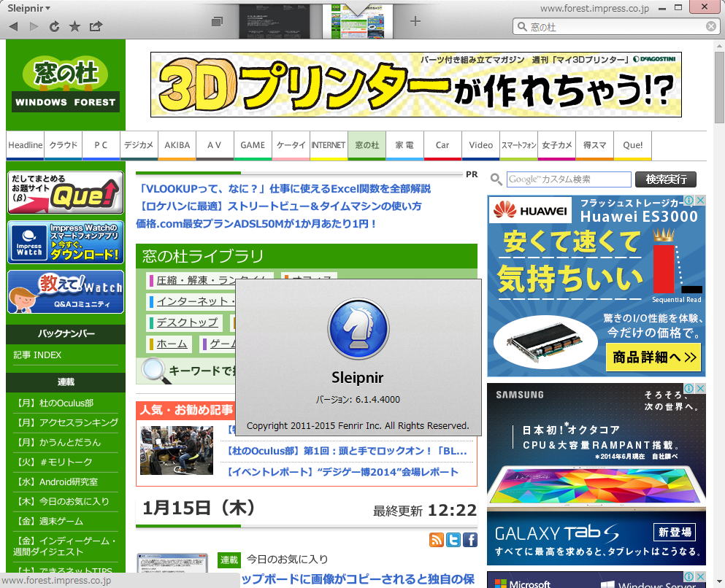Reload the page with refresh icon
725x588 pixels.
tap(54, 27)
